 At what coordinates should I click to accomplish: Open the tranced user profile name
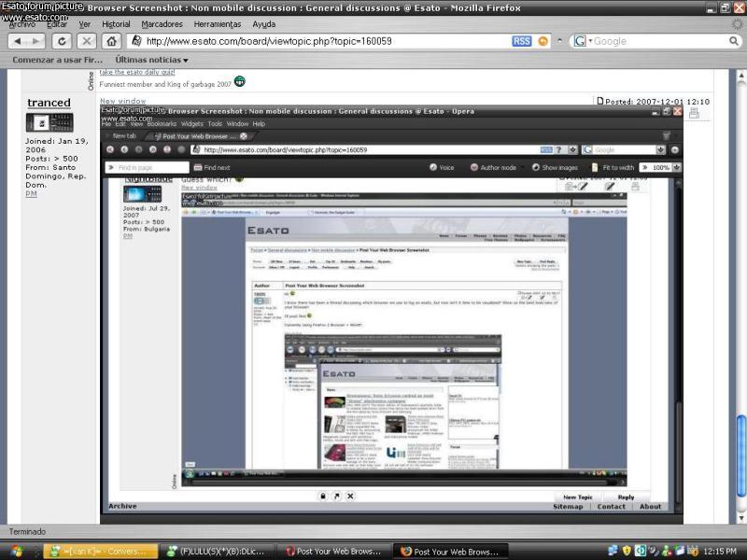click(49, 103)
